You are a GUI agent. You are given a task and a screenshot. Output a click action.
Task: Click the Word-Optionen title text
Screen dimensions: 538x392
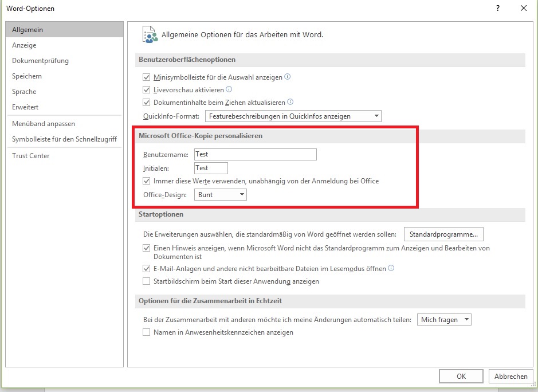tap(30, 8)
